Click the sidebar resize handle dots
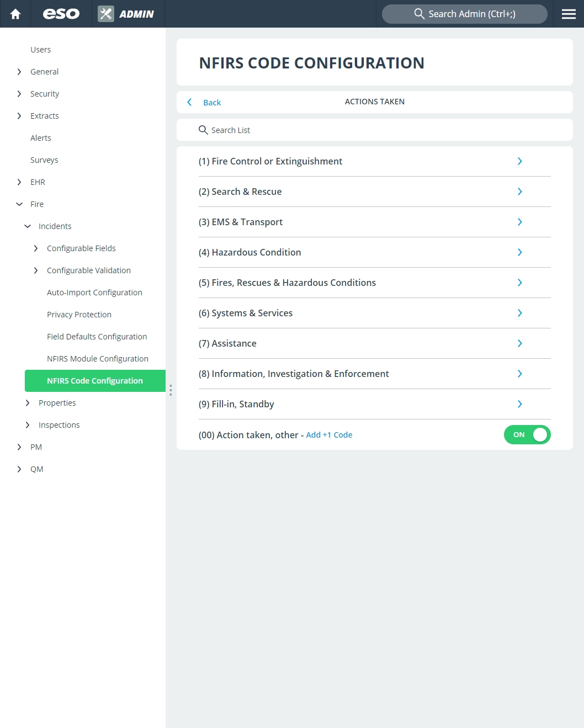 [171, 390]
